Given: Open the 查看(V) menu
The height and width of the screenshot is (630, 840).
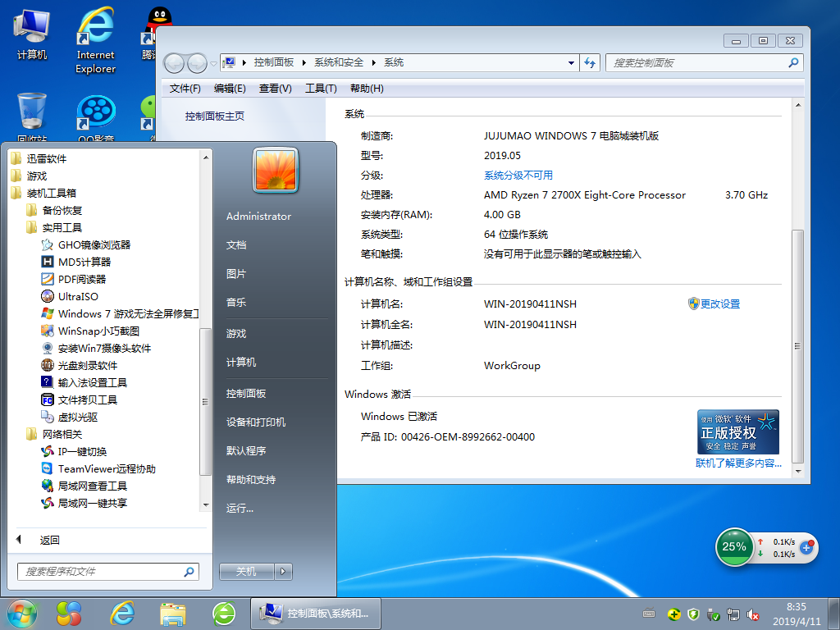Looking at the screenshot, I should (x=275, y=89).
